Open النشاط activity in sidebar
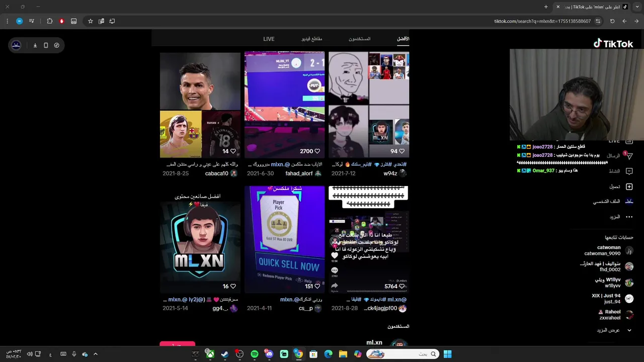The width and height of the screenshot is (644, 362). point(621,171)
